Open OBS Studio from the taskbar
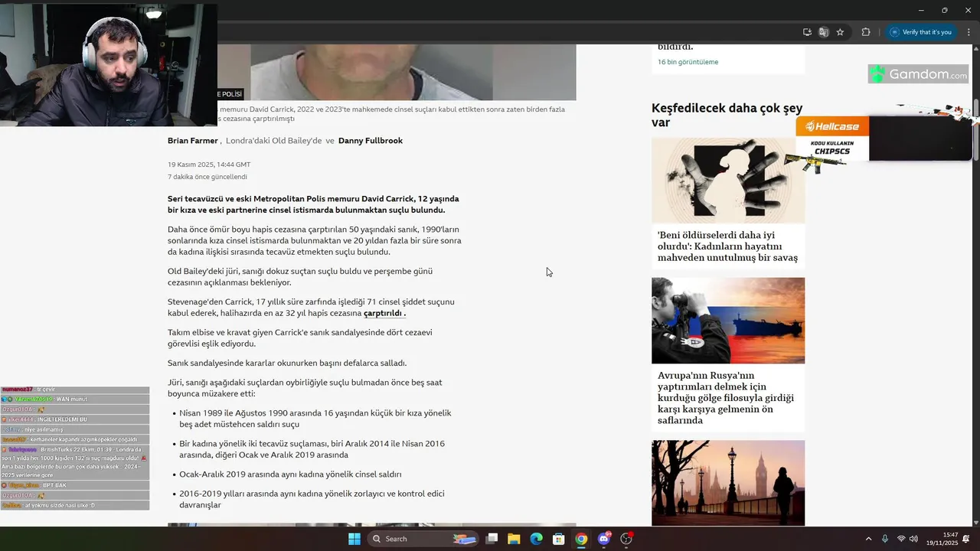This screenshot has height=551, width=980. click(626, 539)
